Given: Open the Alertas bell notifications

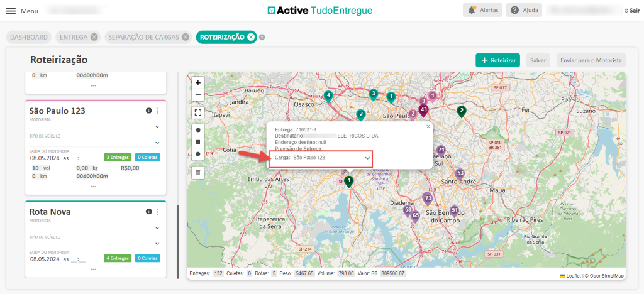Looking at the screenshot, I should 482,10.
